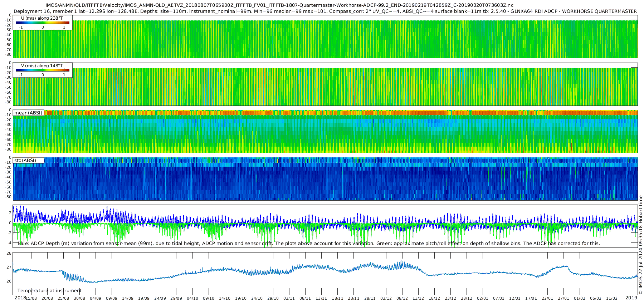Click the 28 tick on the temperature axis
644x304 pixels.
(9, 253)
